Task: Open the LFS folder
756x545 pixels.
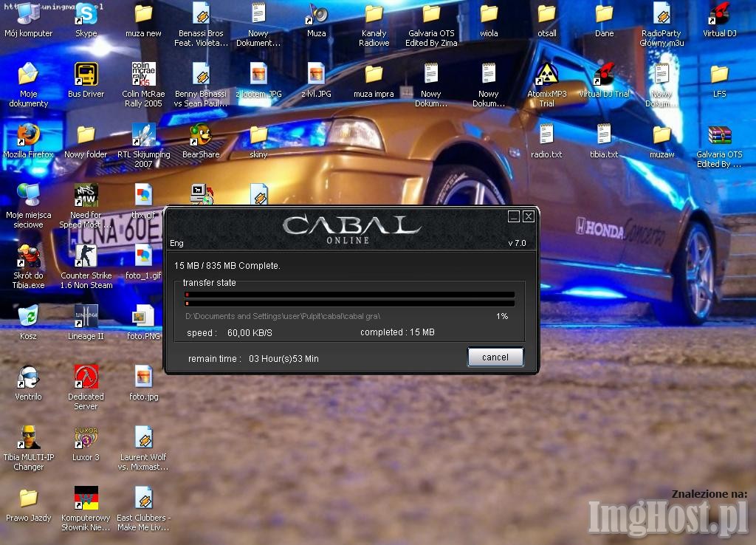Action: pyautogui.click(x=719, y=75)
